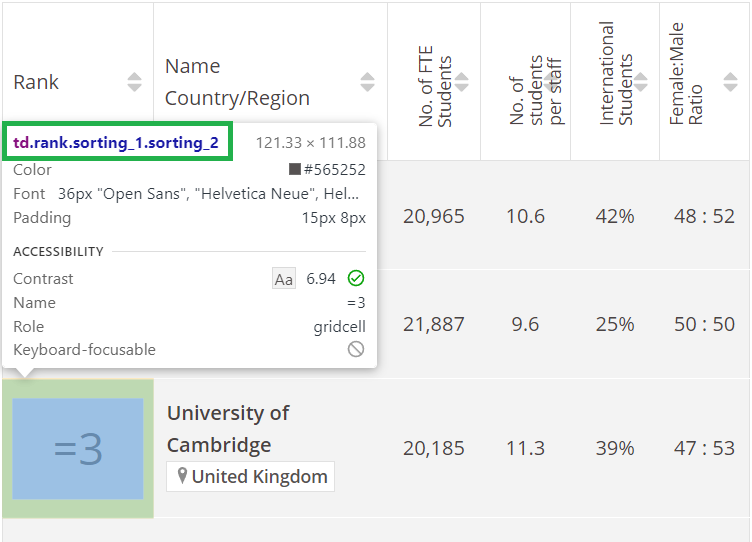This screenshot has height=542, width=752.
Task: Click the United Kingdom location tag
Action: point(250,477)
